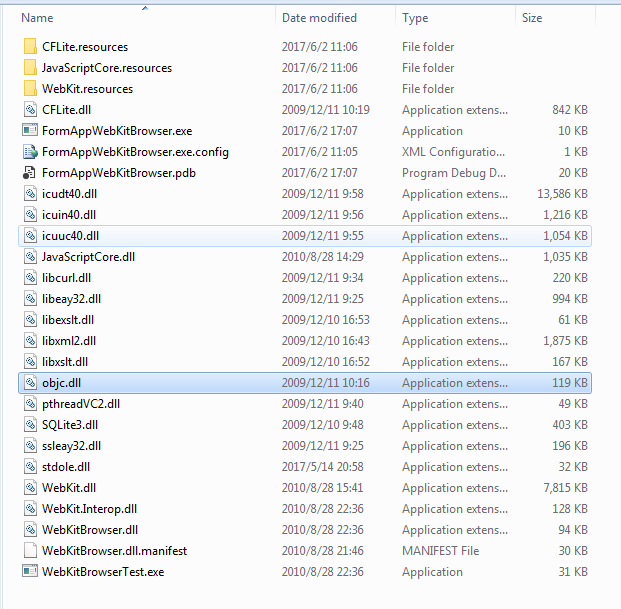The width and height of the screenshot is (621, 609).
Task: Select the WebKit.dll file icon
Action: coord(30,487)
